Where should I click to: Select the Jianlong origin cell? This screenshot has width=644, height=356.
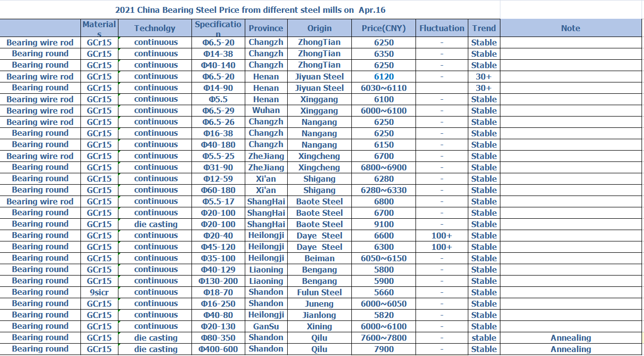pos(319,315)
